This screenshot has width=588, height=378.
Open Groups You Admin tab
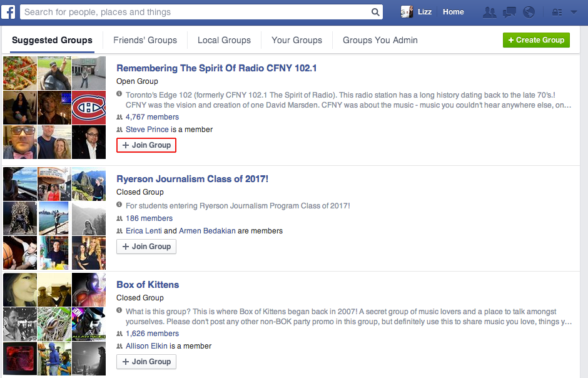point(380,40)
